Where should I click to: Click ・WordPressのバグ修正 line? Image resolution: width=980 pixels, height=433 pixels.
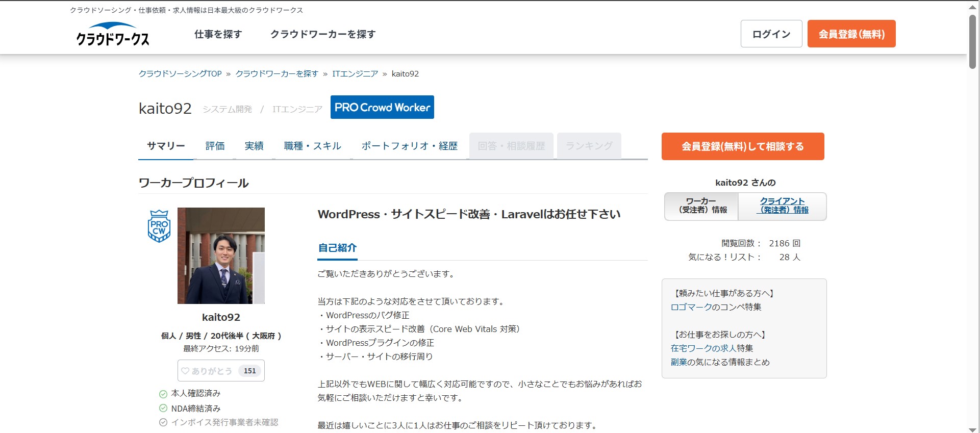(x=363, y=315)
